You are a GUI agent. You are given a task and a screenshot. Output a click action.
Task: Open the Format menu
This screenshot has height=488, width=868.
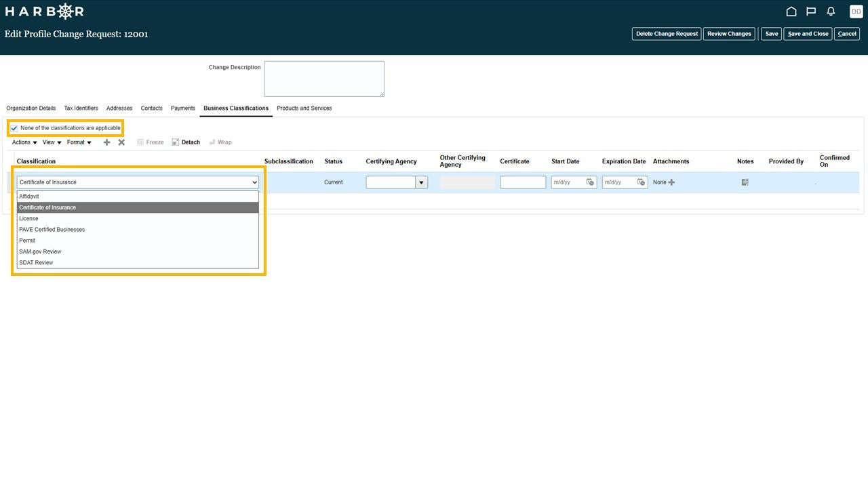(79, 142)
